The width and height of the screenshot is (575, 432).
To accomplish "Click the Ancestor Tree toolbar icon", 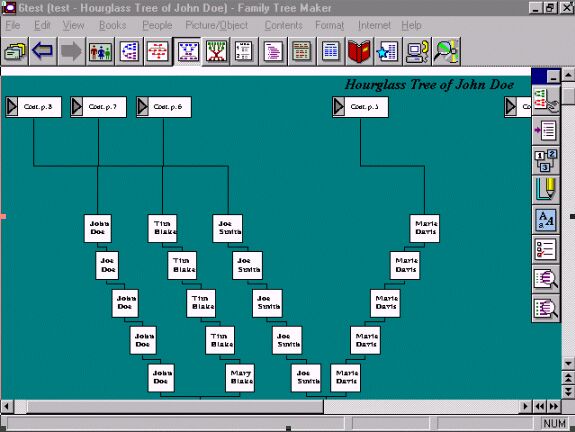I will pos(129,51).
